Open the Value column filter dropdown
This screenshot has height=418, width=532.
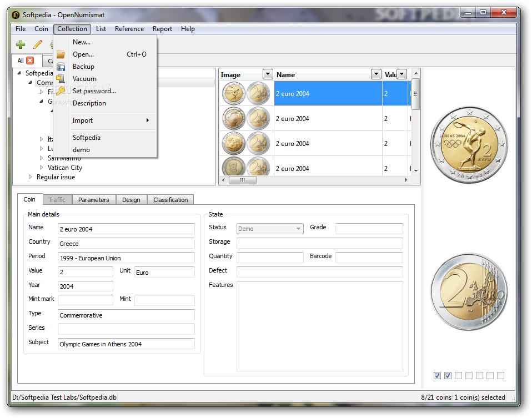pyautogui.click(x=401, y=74)
